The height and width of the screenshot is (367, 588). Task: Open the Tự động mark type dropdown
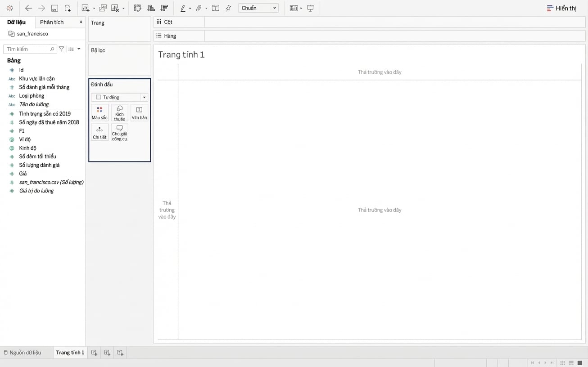point(119,97)
